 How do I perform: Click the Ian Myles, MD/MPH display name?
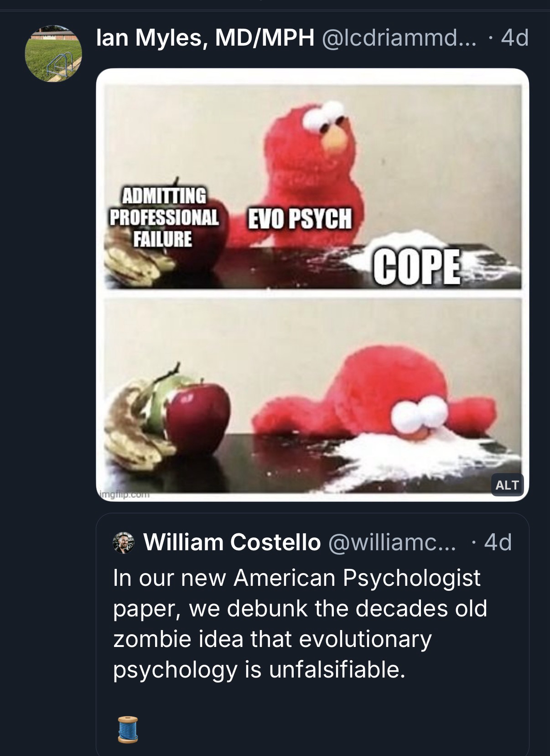(205, 37)
